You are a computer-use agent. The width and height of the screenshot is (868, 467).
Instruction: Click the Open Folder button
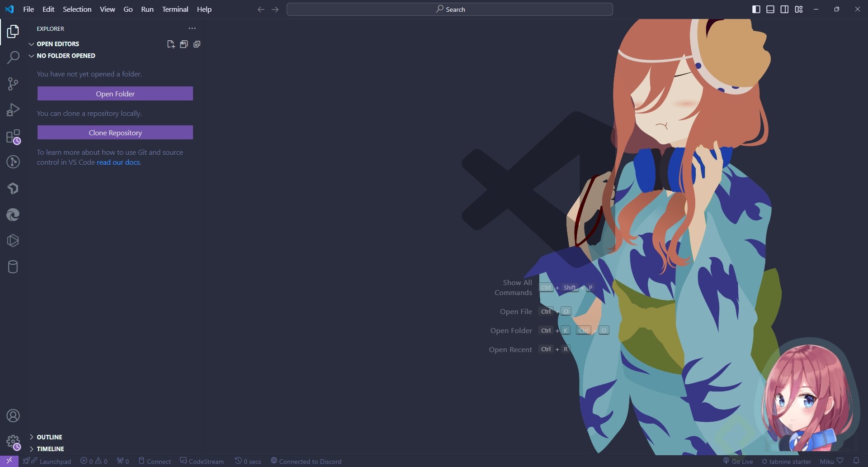point(115,94)
